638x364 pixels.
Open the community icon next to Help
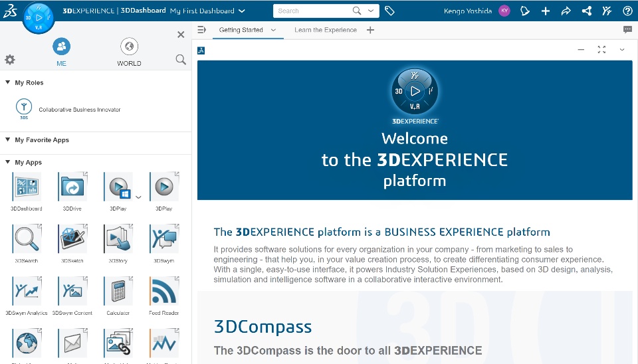click(607, 11)
